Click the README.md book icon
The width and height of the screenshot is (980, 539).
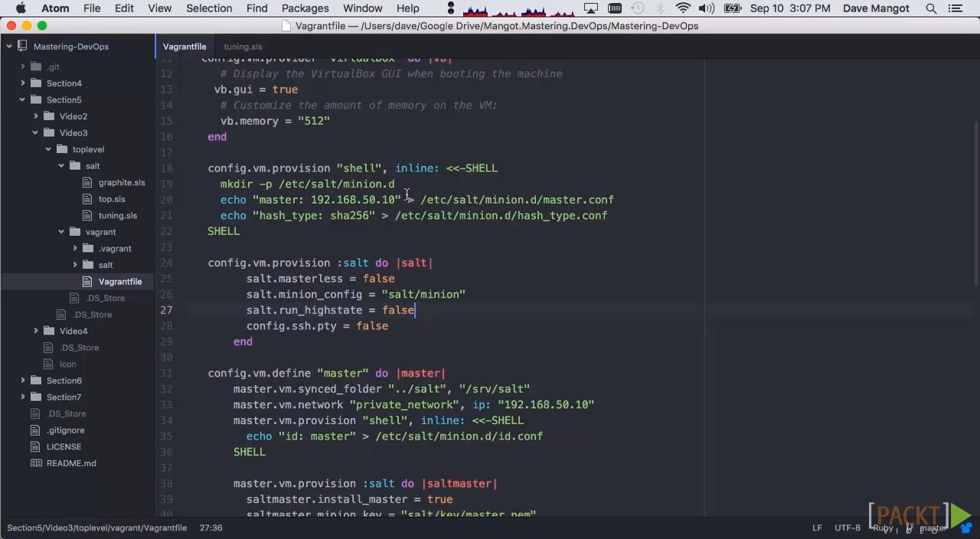tap(36, 463)
